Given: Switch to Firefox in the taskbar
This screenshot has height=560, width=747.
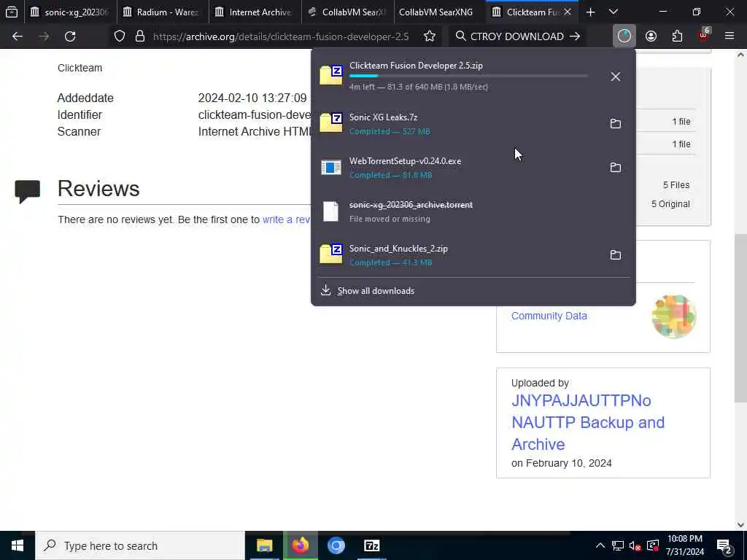Looking at the screenshot, I should [300, 545].
